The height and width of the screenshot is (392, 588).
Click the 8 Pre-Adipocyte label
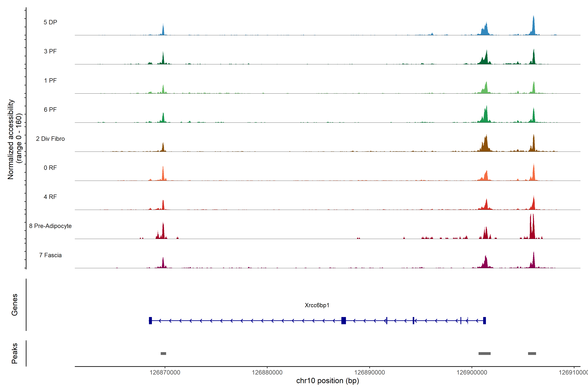(x=50, y=226)
